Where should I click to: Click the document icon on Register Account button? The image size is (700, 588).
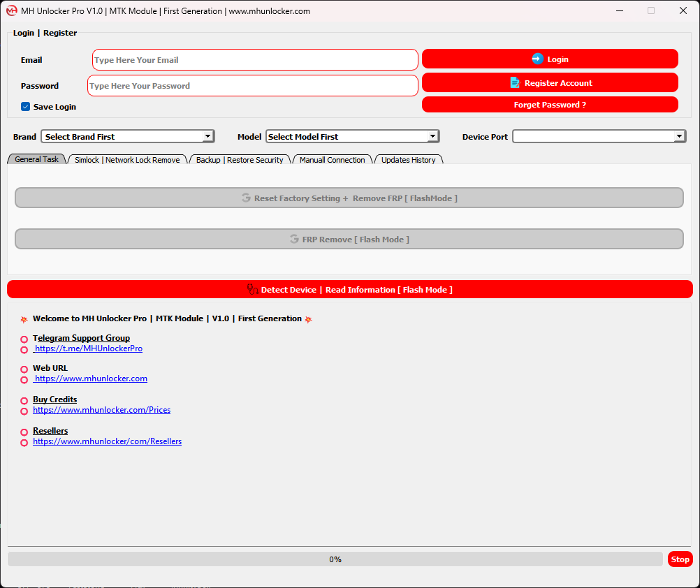(515, 83)
